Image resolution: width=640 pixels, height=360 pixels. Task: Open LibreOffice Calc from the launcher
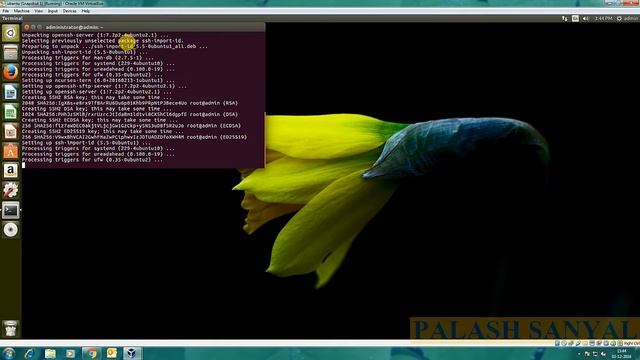pyautogui.click(x=11, y=112)
